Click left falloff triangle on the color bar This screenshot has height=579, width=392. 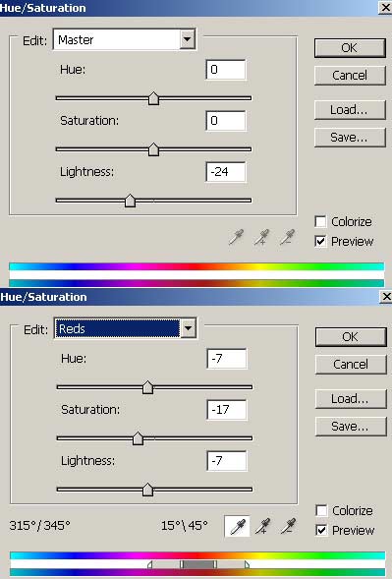click(150, 564)
